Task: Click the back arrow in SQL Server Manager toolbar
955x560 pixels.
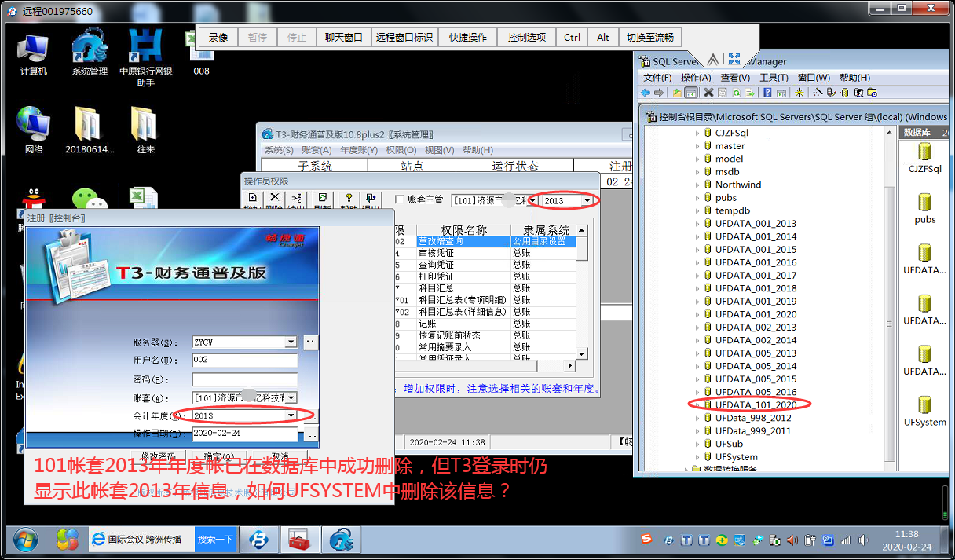Action: point(646,93)
